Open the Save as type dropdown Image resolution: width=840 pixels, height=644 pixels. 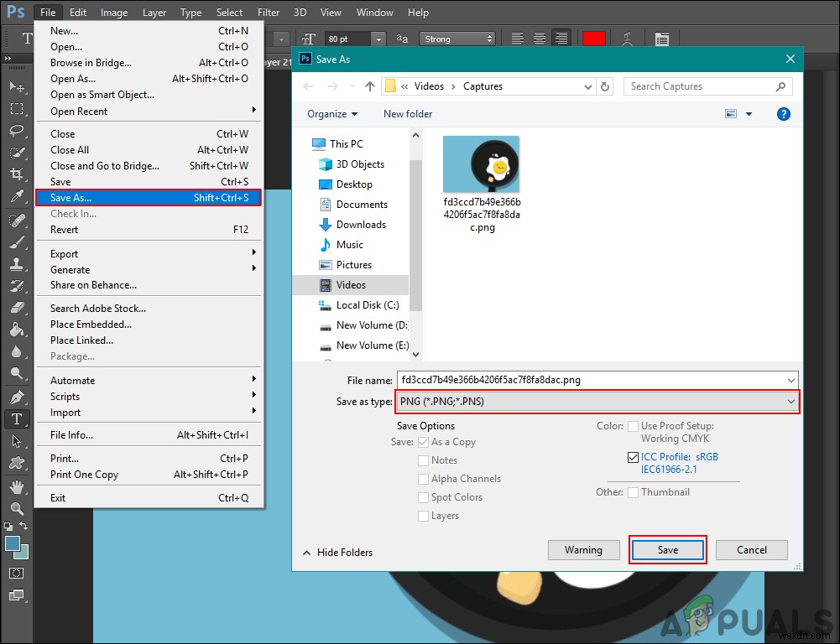790,402
